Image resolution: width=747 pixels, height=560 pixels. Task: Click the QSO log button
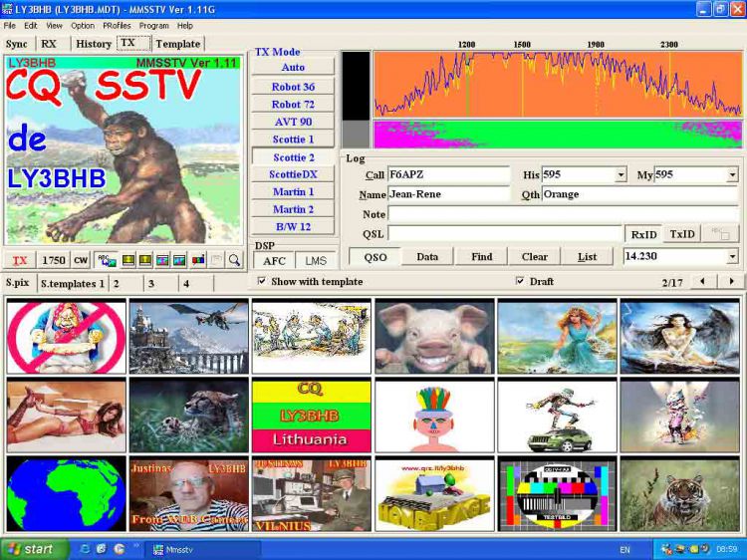[374, 256]
